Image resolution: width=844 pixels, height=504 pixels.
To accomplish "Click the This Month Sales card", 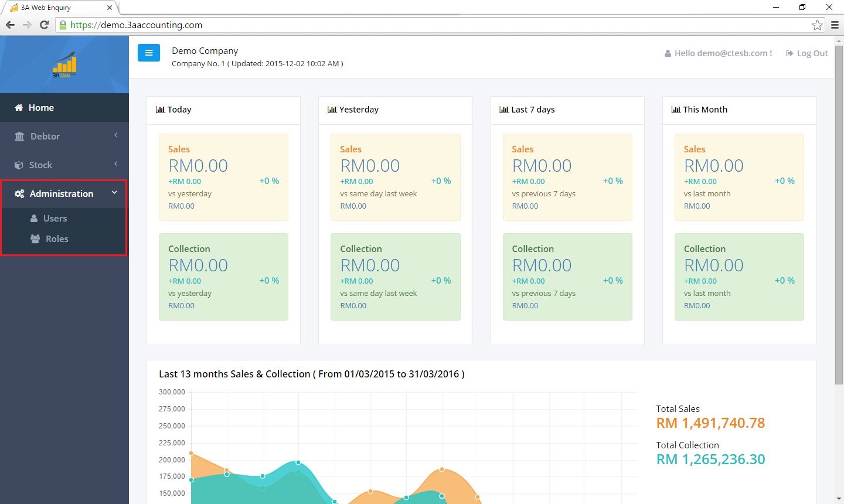I will (x=739, y=177).
